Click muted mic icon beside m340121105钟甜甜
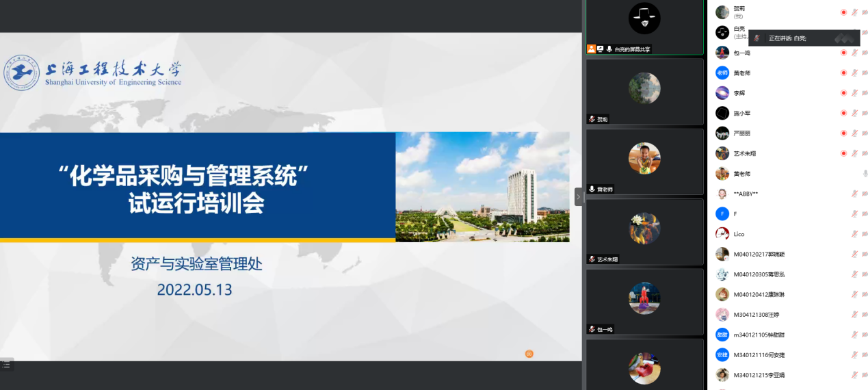Image resolution: width=868 pixels, height=390 pixels. [x=854, y=335]
